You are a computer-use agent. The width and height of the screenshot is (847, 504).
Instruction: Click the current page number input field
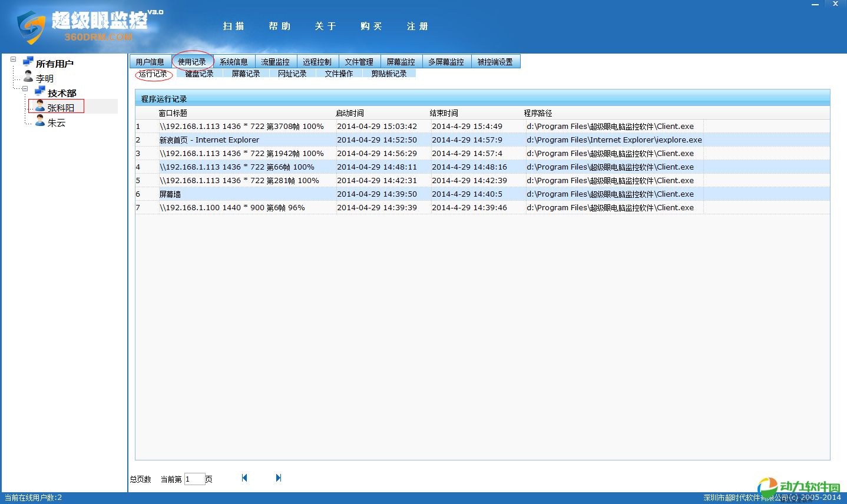click(x=194, y=479)
